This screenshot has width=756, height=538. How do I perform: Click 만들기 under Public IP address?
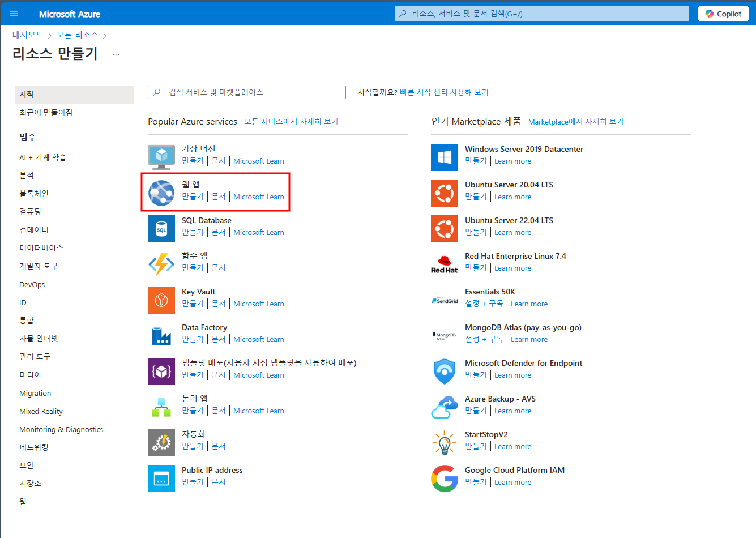click(193, 482)
